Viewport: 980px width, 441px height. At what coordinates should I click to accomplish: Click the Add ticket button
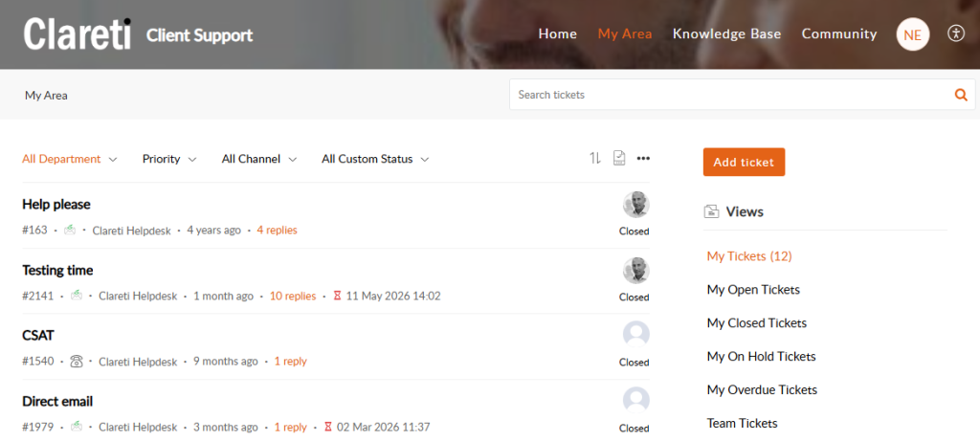(x=744, y=163)
